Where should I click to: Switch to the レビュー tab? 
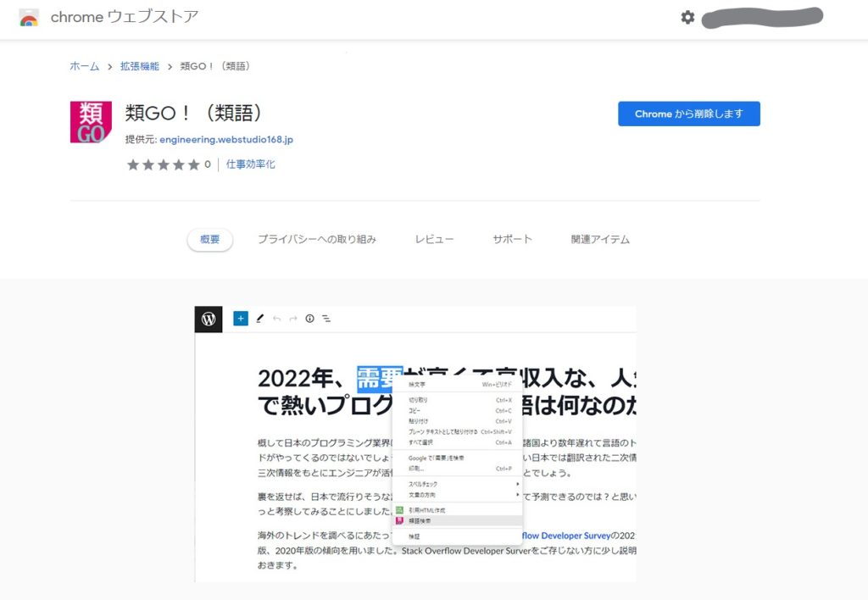coord(435,239)
